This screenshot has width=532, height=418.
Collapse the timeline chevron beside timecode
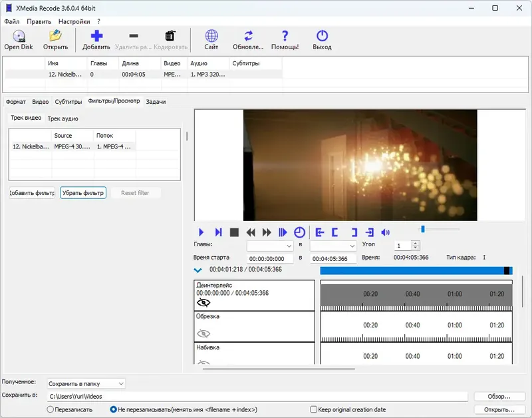point(198,270)
